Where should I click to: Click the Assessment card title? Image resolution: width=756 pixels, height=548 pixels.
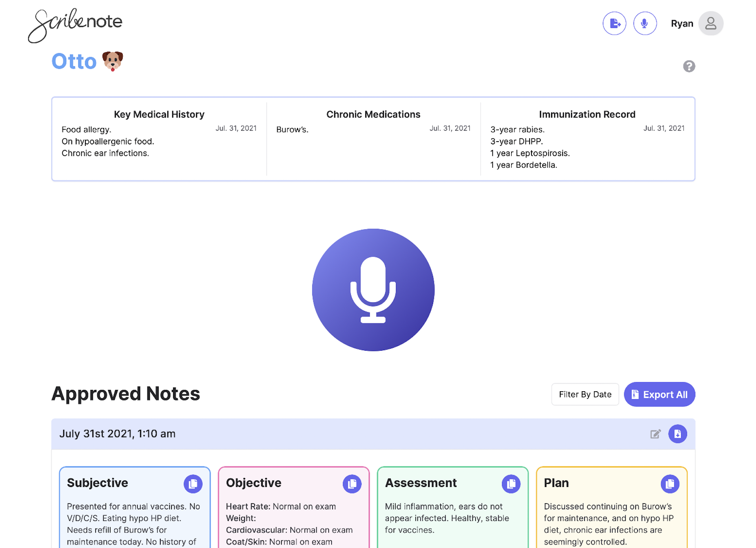click(421, 483)
